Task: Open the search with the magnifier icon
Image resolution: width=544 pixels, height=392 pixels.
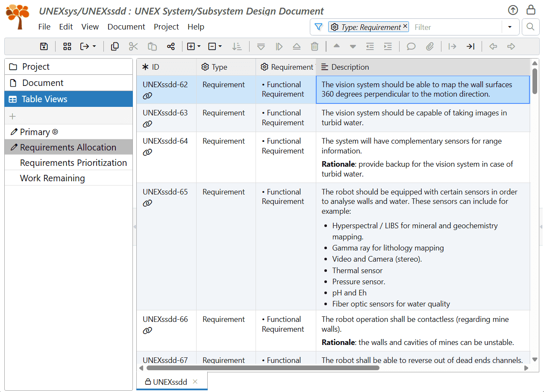Action: 530,27
